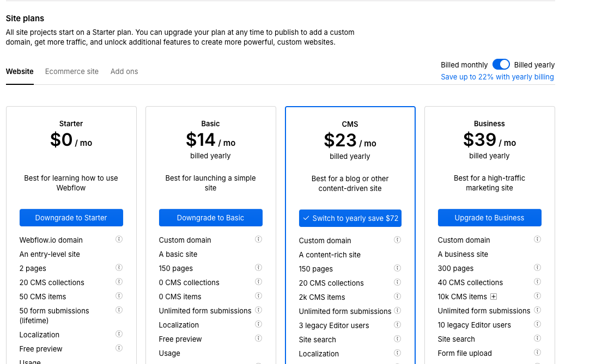The height and width of the screenshot is (364, 602).
Task: Click 'Best for a high-traffic marketing site'
Action: pyautogui.click(x=489, y=183)
